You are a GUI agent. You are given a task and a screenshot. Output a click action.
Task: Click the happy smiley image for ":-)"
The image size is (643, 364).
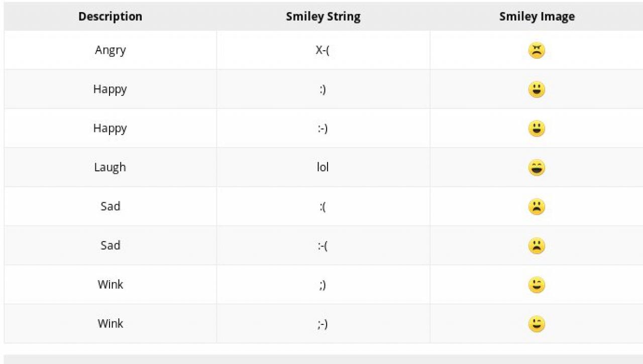[537, 129]
